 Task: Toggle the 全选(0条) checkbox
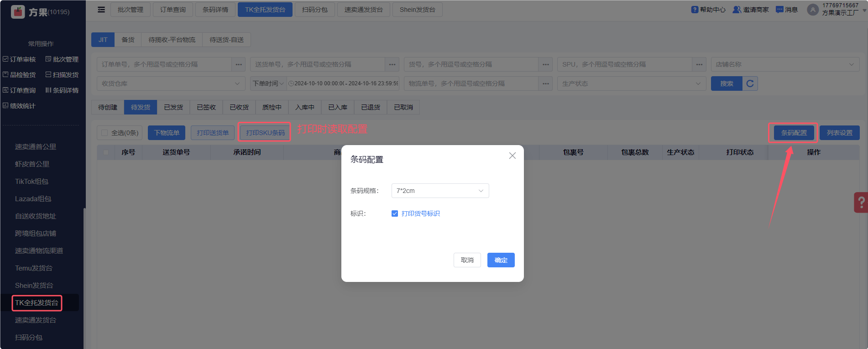pos(105,133)
